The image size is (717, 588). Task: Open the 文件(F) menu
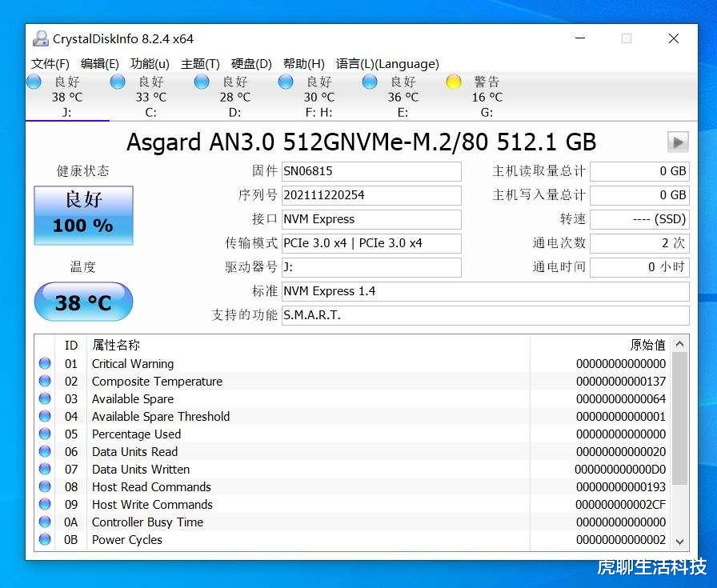coord(50,64)
